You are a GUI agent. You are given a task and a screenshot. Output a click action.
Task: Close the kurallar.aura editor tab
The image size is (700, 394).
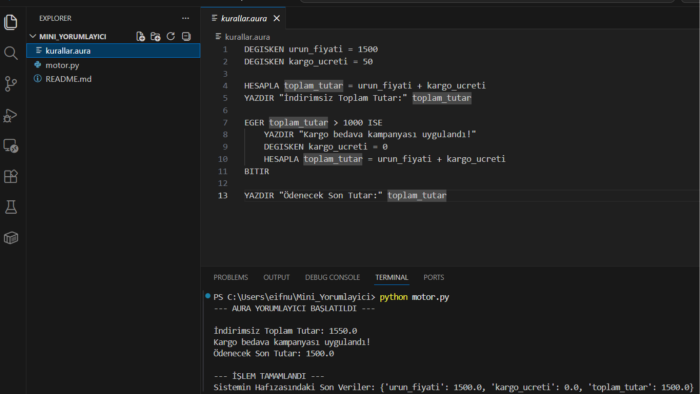(277, 18)
